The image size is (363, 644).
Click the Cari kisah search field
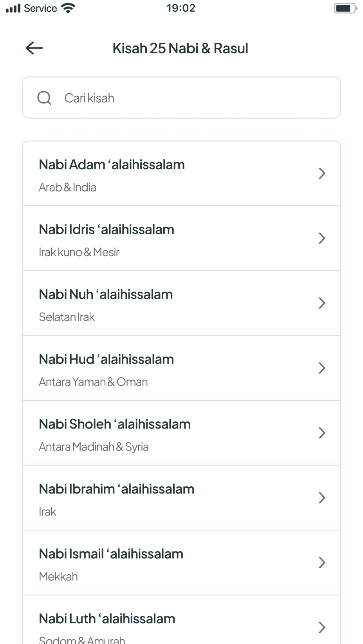pos(181,98)
